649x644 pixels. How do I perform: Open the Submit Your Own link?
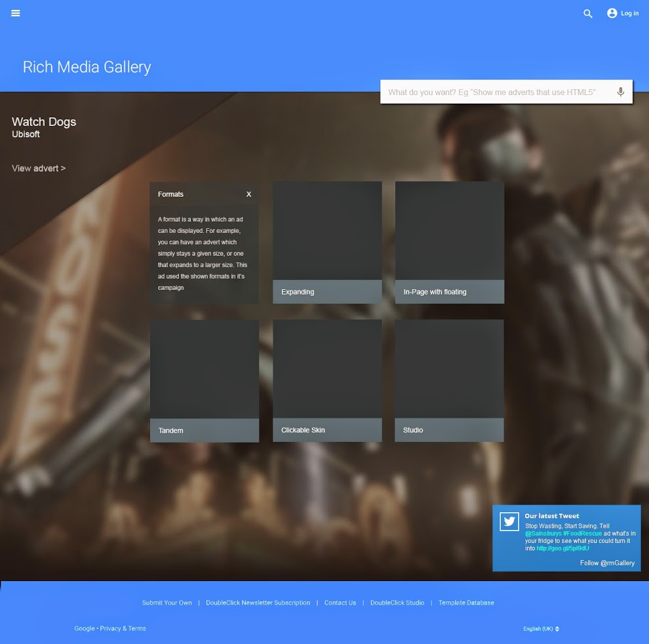coord(167,603)
